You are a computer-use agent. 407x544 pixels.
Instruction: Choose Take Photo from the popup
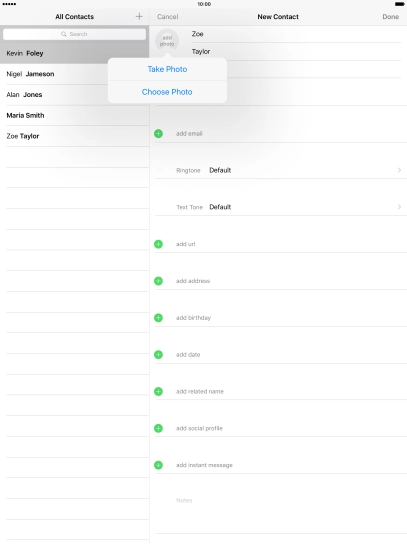(x=167, y=69)
